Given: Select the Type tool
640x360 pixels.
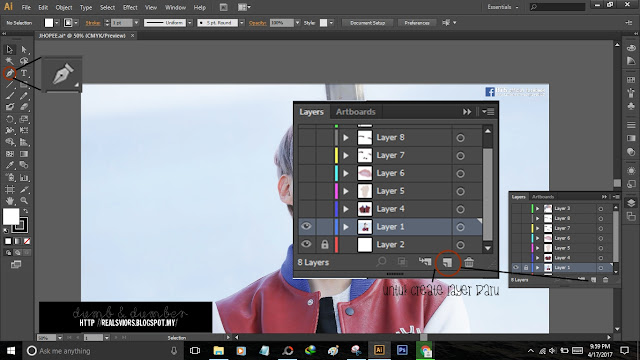Looking at the screenshot, I should [24, 73].
